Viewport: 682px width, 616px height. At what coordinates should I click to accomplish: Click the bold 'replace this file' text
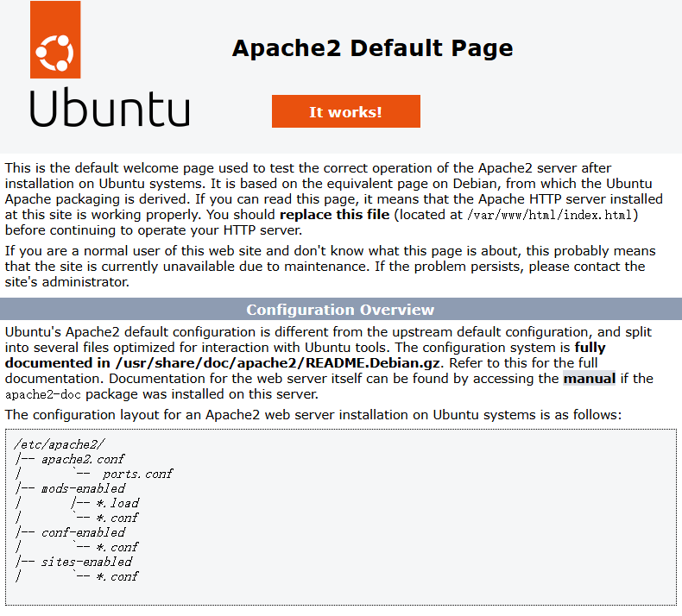334,214
